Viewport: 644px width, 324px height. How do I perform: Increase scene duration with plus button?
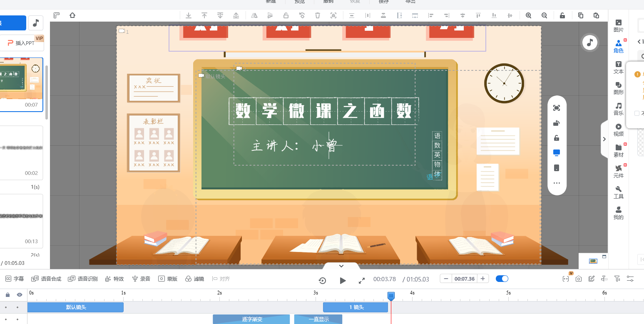point(482,279)
